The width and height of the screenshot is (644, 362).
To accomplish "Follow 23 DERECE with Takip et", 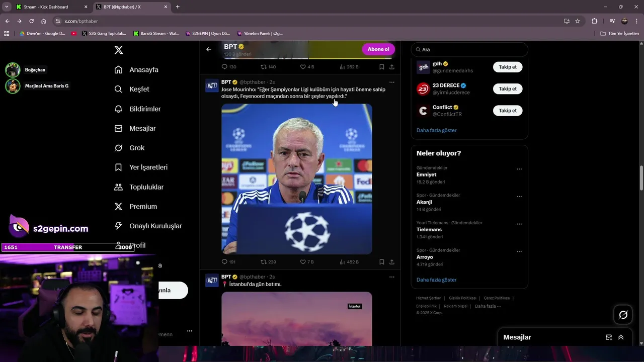I will click(x=508, y=89).
